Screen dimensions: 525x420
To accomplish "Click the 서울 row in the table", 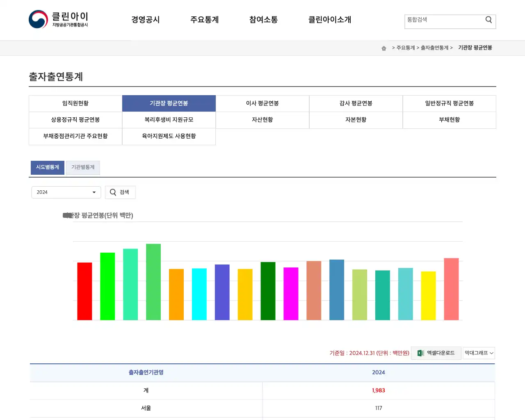I will coord(146,408).
